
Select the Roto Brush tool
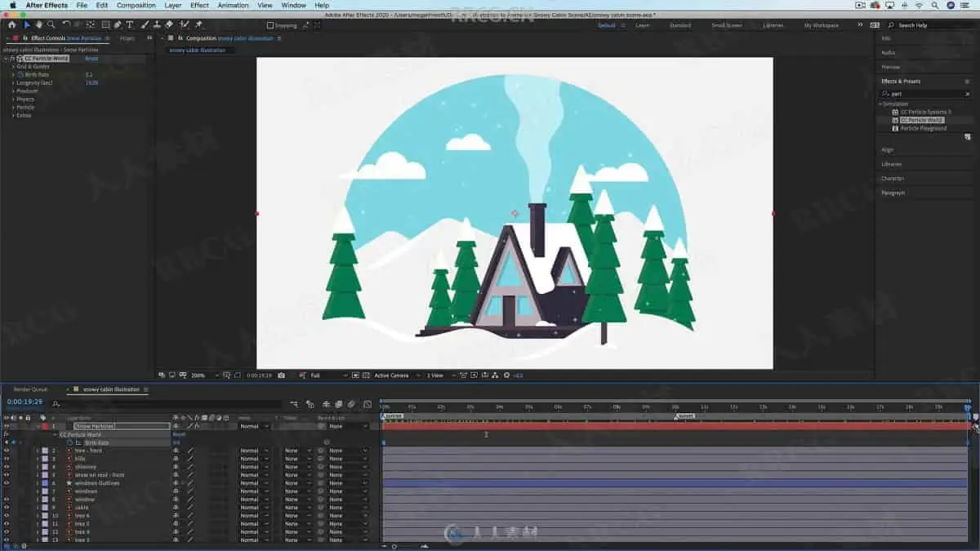[185, 25]
